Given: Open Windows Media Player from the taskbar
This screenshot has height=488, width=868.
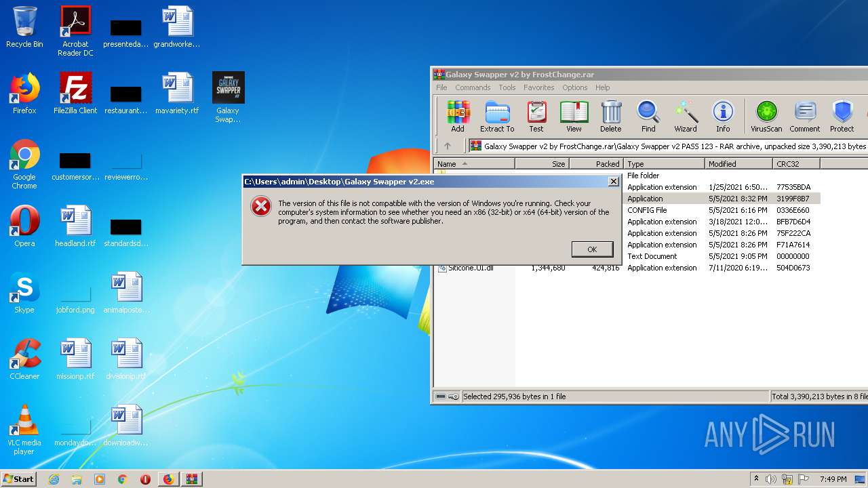Looking at the screenshot, I should click(x=100, y=479).
